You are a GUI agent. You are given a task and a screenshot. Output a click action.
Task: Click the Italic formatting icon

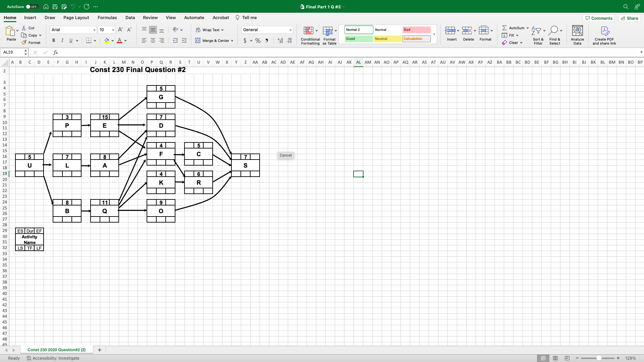[62, 41]
